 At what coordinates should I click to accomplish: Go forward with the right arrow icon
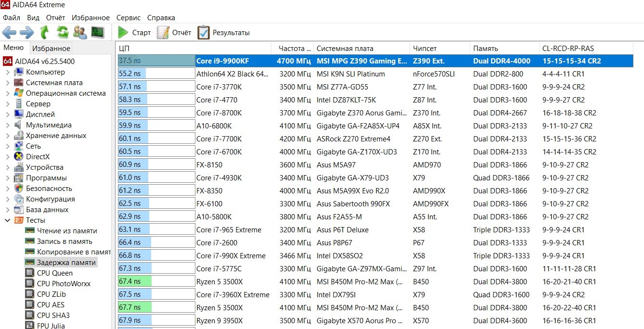click(26, 33)
